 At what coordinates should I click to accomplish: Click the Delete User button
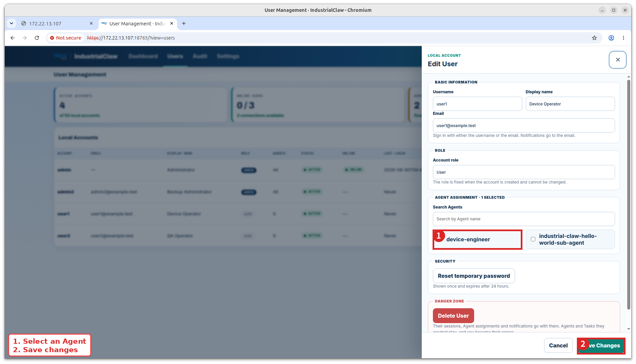point(453,316)
